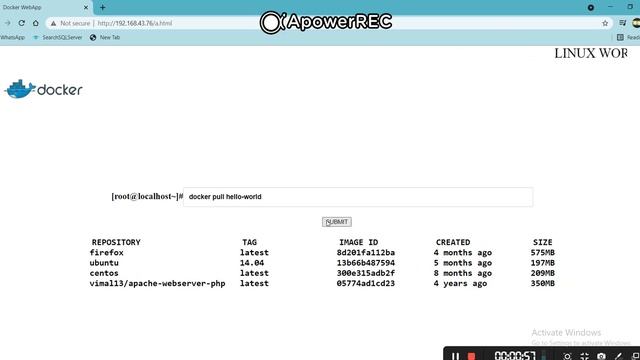Click the 209MB size value
This screenshot has width=640, height=360.
pos(542,273)
